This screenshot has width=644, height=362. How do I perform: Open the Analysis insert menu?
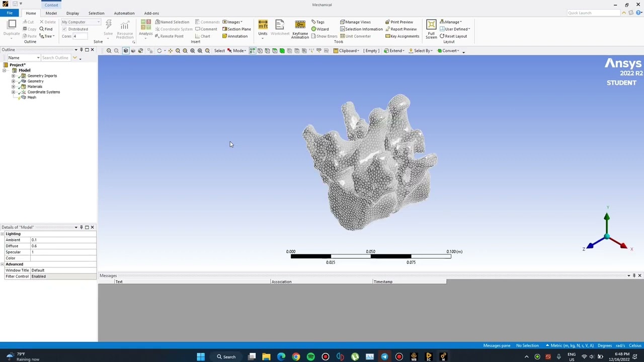[145, 28]
